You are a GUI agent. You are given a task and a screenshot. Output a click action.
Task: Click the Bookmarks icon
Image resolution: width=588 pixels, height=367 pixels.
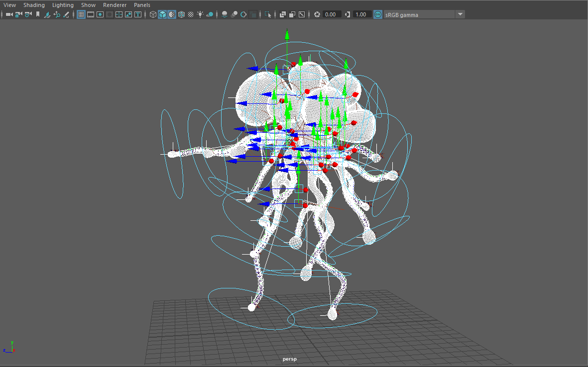click(37, 14)
